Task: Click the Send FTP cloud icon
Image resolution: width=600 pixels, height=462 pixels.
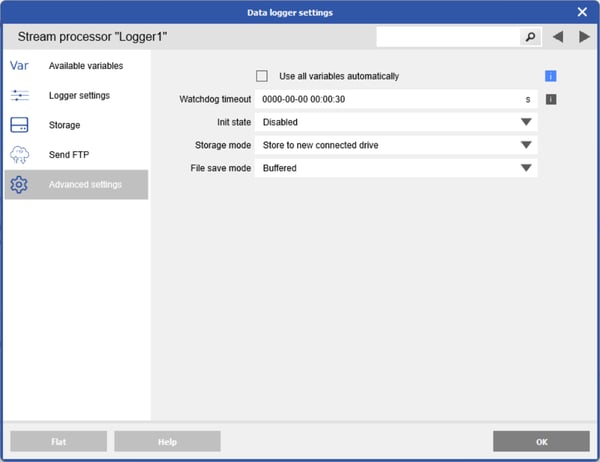Action: (x=20, y=155)
